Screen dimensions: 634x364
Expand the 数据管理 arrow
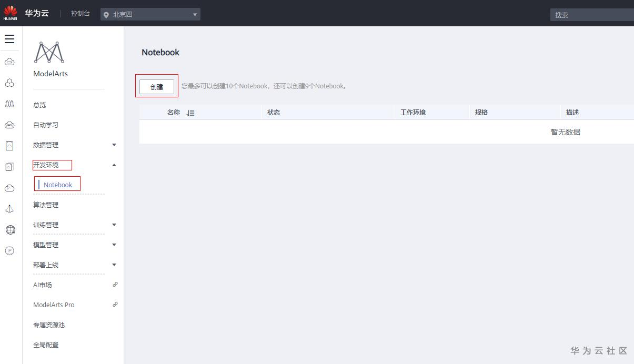pyautogui.click(x=114, y=145)
